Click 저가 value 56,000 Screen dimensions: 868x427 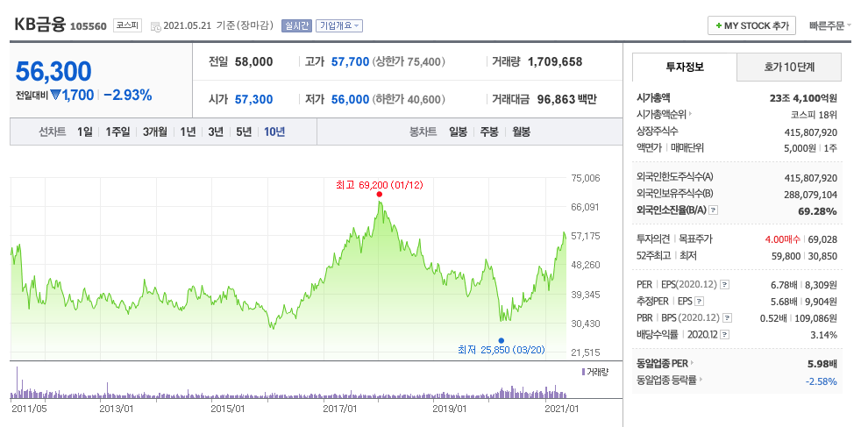350,100
